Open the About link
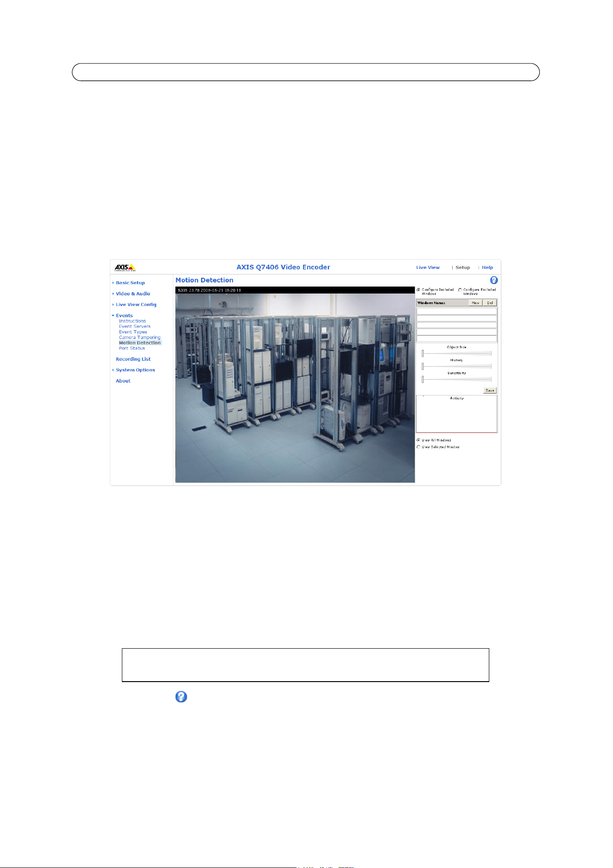Viewport: 613px width, 868px height. click(123, 381)
